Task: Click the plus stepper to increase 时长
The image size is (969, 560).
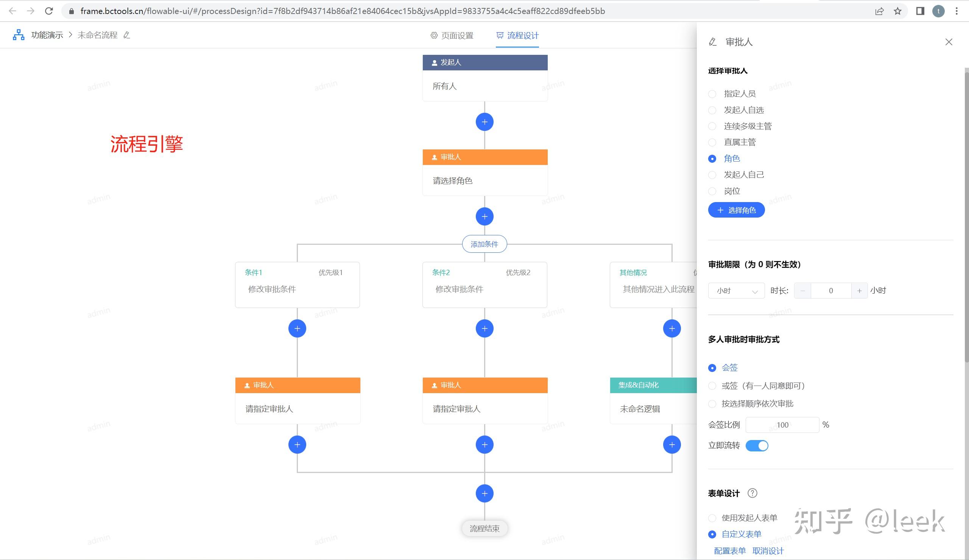Action: [x=860, y=291]
